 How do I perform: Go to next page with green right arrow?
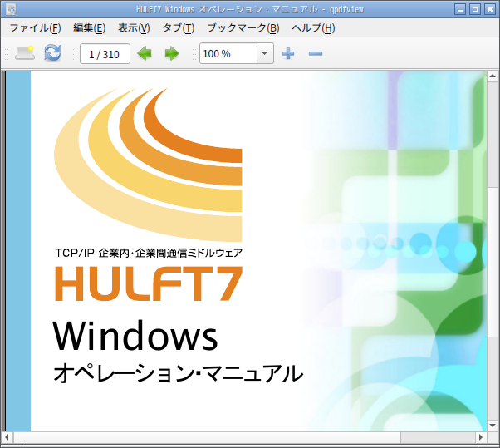172,53
